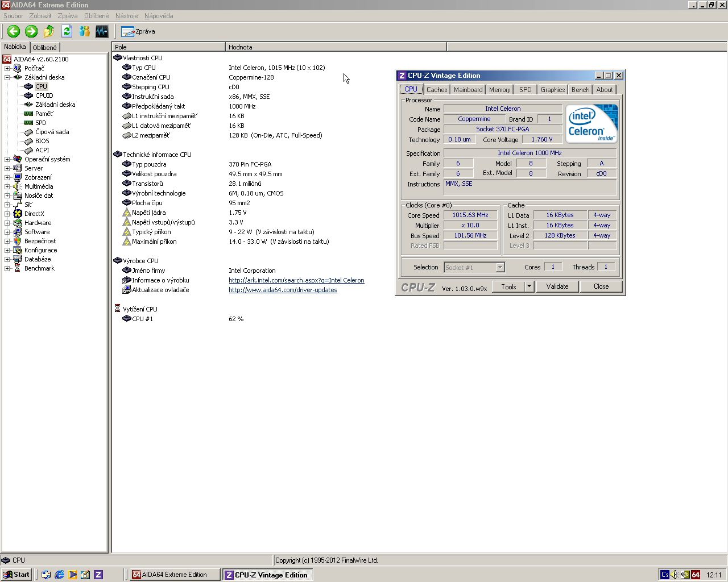Click the green Back arrow toolbar icon
728x582 pixels.
click(14, 31)
